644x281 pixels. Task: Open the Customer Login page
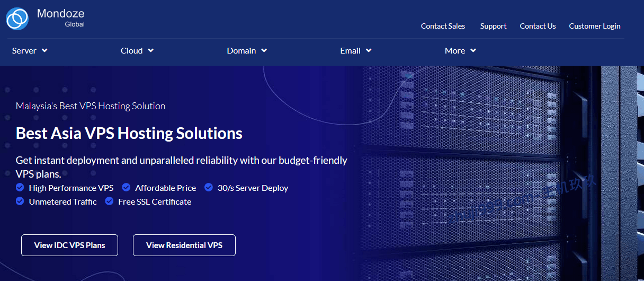click(594, 26)
